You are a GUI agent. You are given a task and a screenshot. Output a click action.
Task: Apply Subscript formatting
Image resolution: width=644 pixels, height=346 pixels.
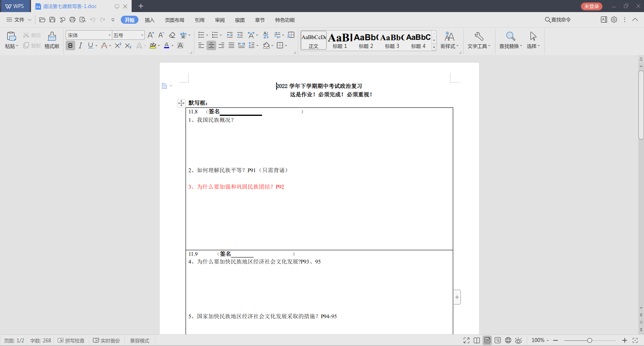tap(128, 46)
